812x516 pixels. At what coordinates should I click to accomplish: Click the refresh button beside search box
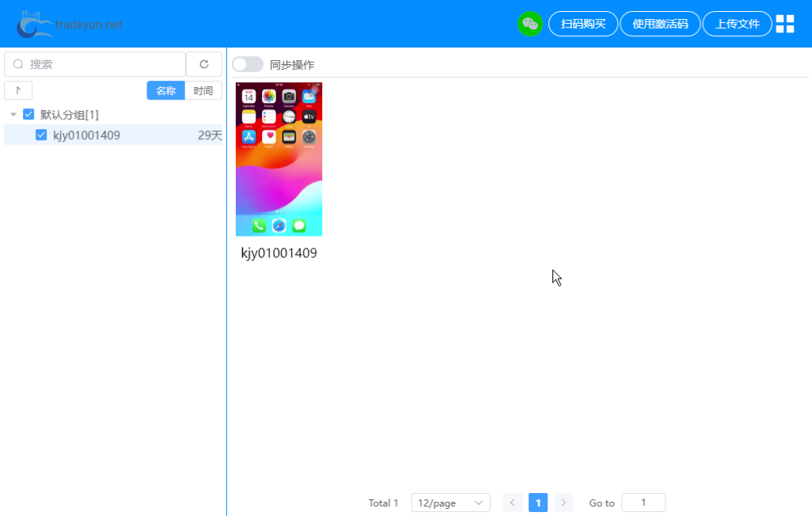click(203, 64)
